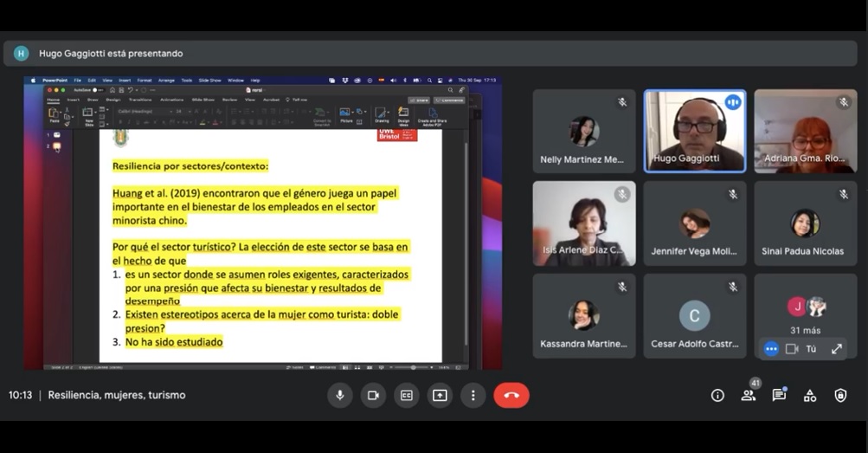This screenshot has width=868, height=453.
Task: Show participants list with 41 badge
Action: tap(749, 394)
